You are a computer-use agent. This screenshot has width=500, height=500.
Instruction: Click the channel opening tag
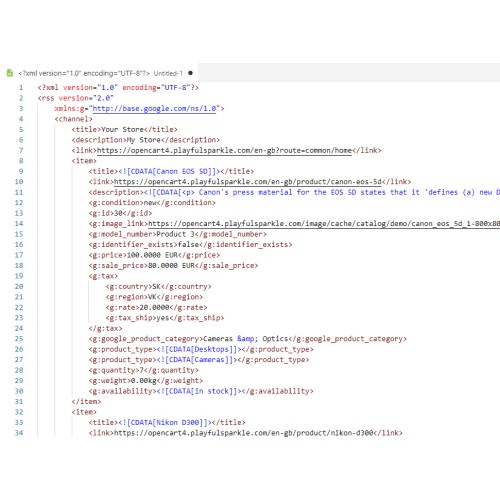pos(74,119)
